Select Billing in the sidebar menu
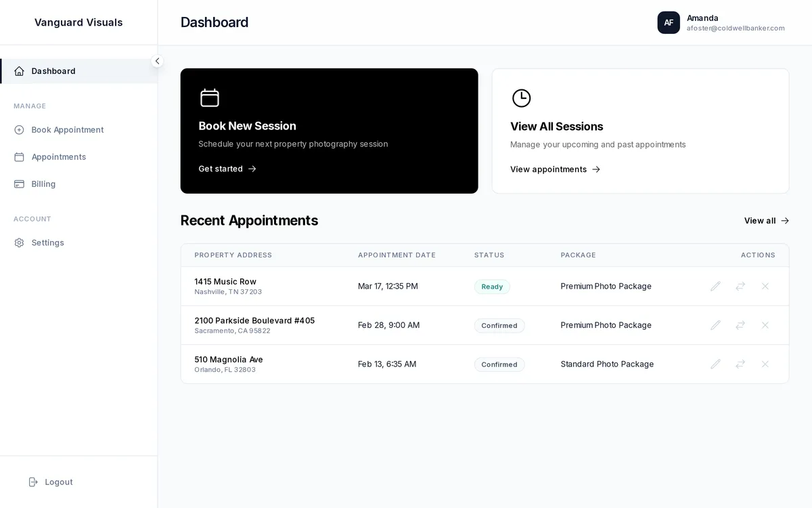 coord(43,184)
